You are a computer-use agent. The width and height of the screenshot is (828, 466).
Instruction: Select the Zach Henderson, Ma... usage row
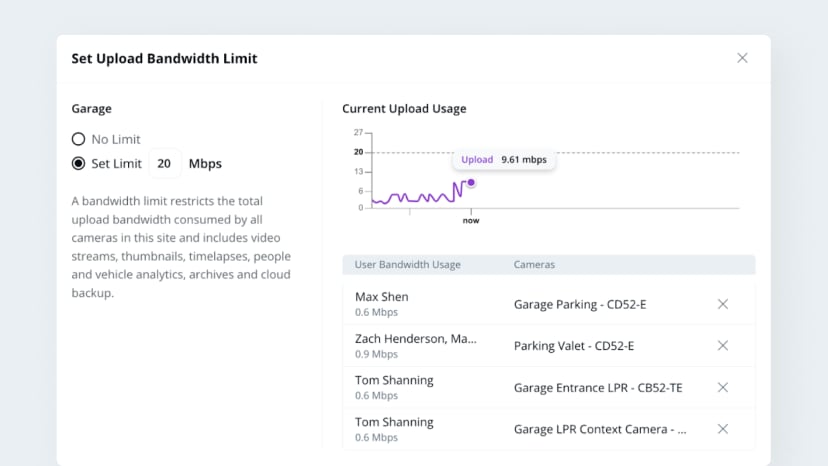549,346
